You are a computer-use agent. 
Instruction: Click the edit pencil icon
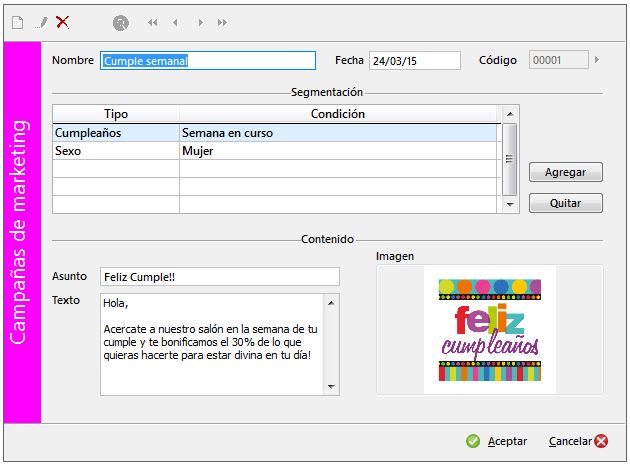pyautogui.click(x=42, y=22)
